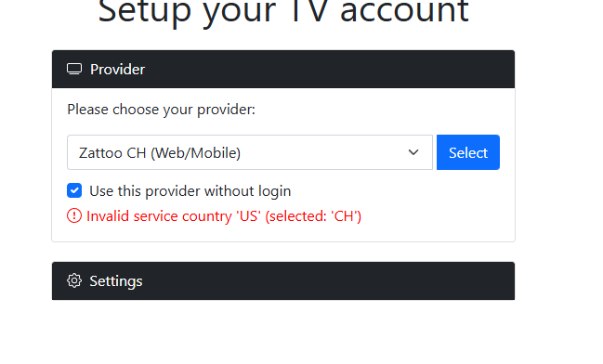Viewport: 603px width, 364px height.
Task: Open the 'Zattoo CH (Web/Mobile)' provider dropdown
Action: pyautogui.click(x=250, y=152)
